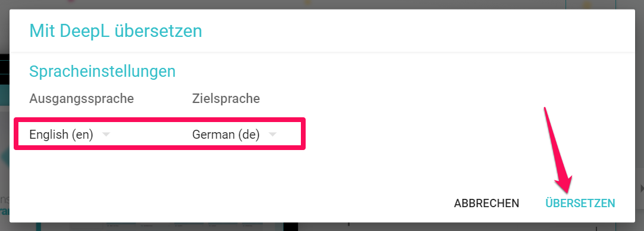Click the small arrow at the right screen edge
The height and width of the screenshot is (231, 644).
tap(642, 188)
